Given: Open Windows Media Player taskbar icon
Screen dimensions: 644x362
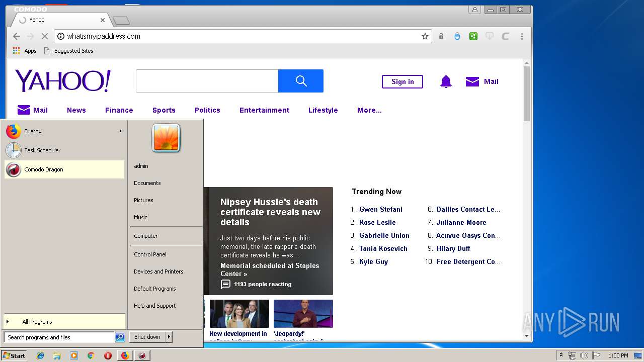Looking at the screenshot, I should [74, 355].
